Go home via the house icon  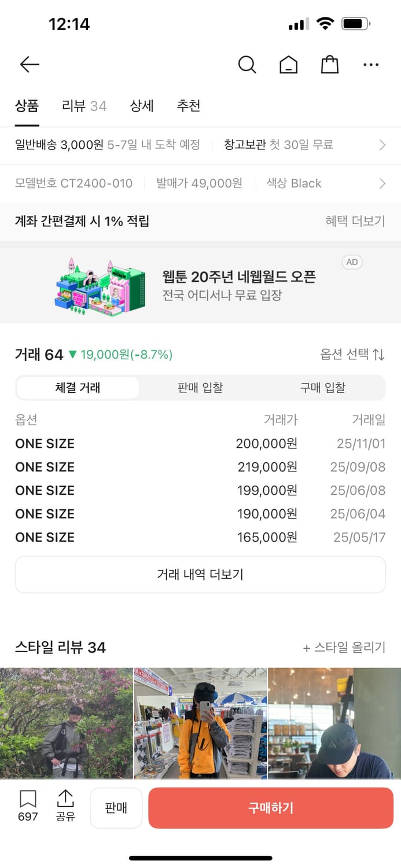[288, 65]
